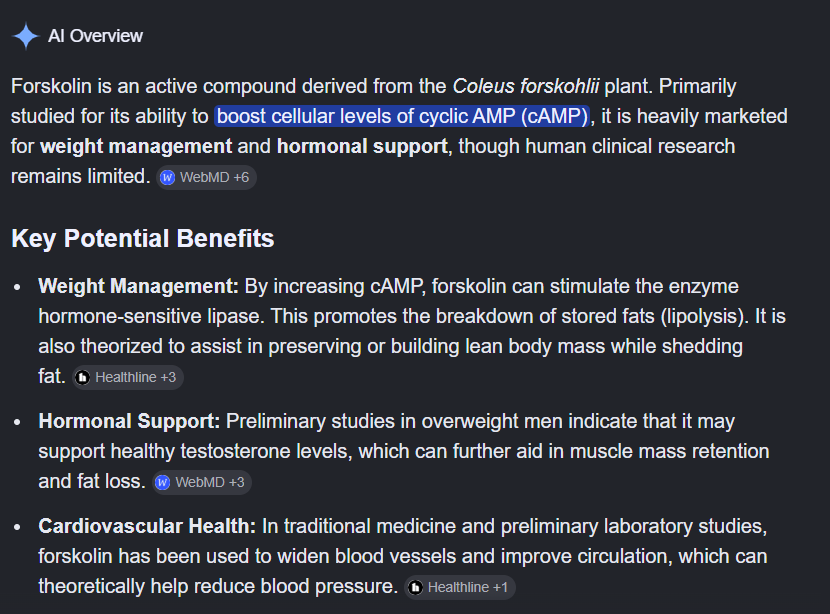
Task: Click the AI Overview title label
Action: 95,36
